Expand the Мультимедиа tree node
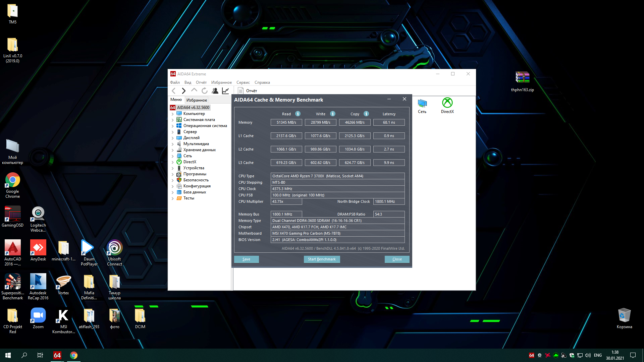The image size is (644, 362). click(173, 144)
